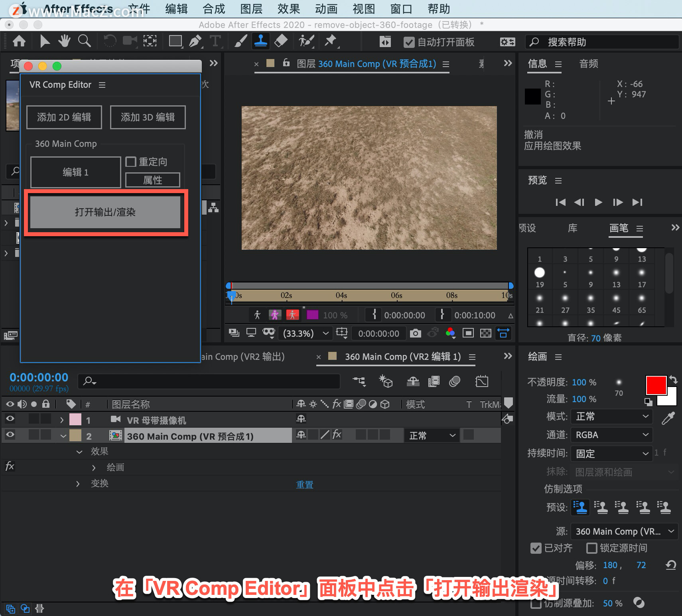This screenshot has height=616, width=682.
Task: Open layer 2 blending mode dropdown
Action: tap(432, 435)
